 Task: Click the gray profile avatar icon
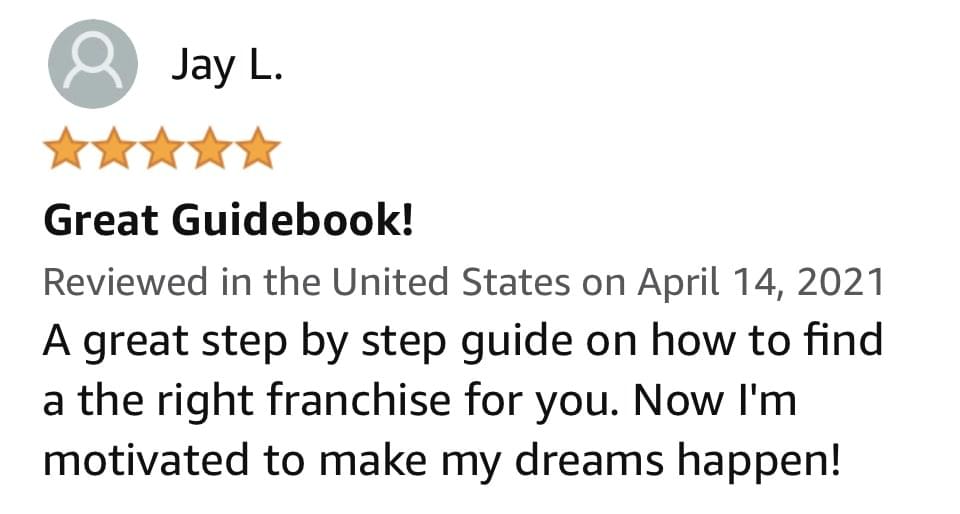(92, 64)
